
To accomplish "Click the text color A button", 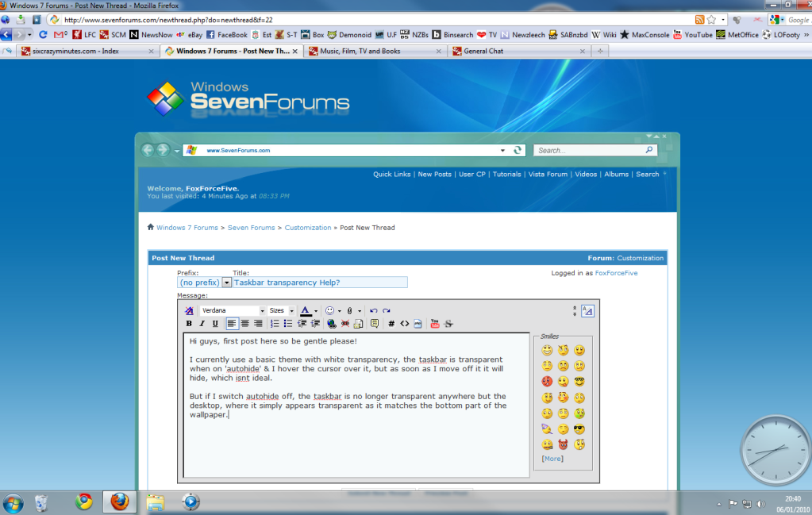I will pos(306,310).
